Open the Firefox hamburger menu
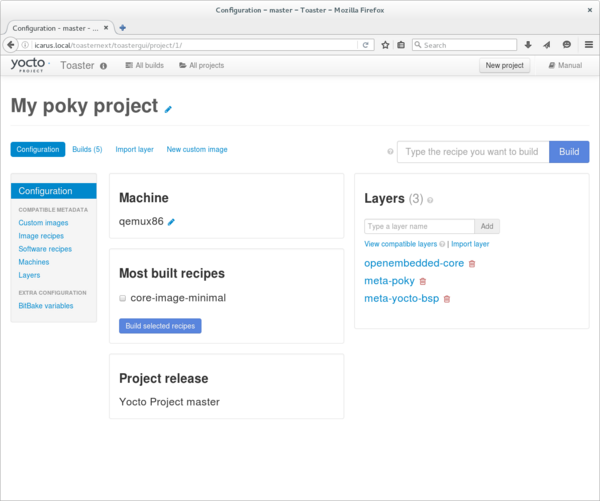This screenshot has width=600, height=501. click(589, 45)
